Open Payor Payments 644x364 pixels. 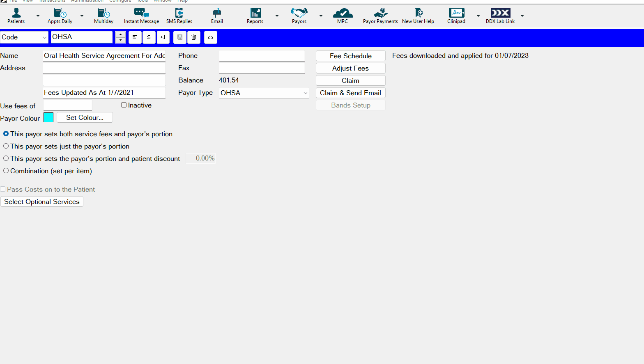click(x=380, y=16)
